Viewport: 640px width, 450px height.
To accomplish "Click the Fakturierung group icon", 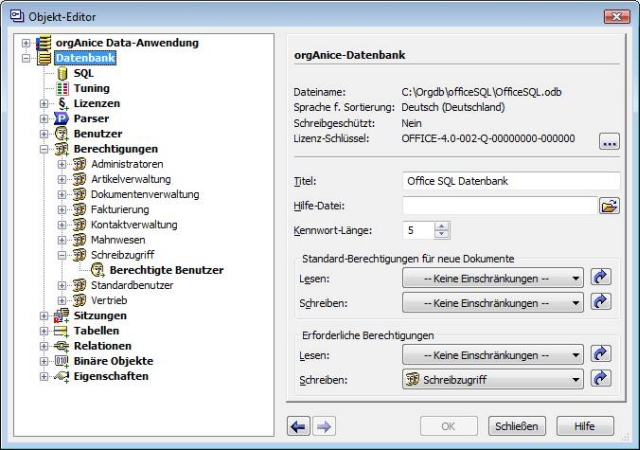I will point(80,209).
